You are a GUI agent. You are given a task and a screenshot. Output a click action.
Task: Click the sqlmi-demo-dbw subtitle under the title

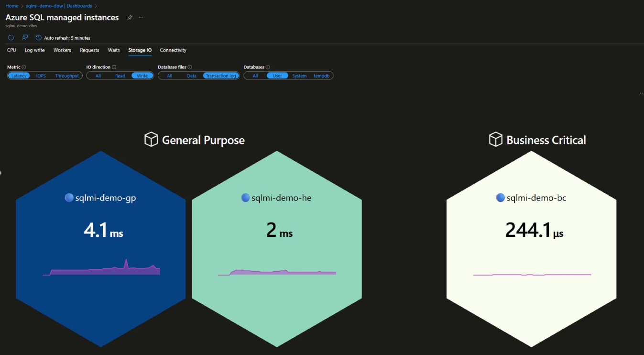21,26
